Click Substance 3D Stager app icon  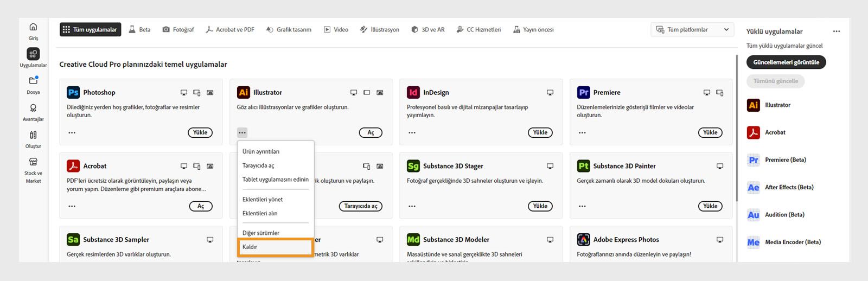pos(413,166)
